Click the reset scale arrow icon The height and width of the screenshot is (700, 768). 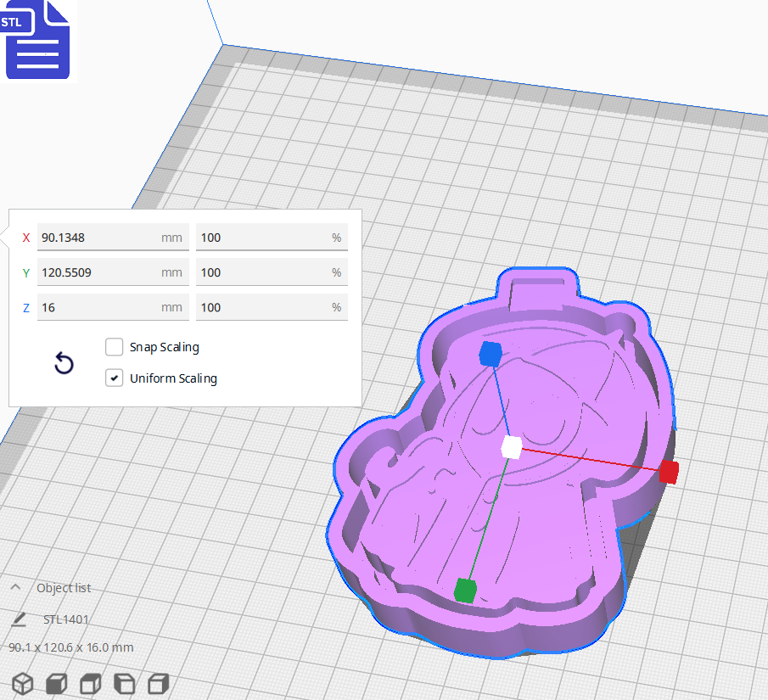tap(64, 363)
